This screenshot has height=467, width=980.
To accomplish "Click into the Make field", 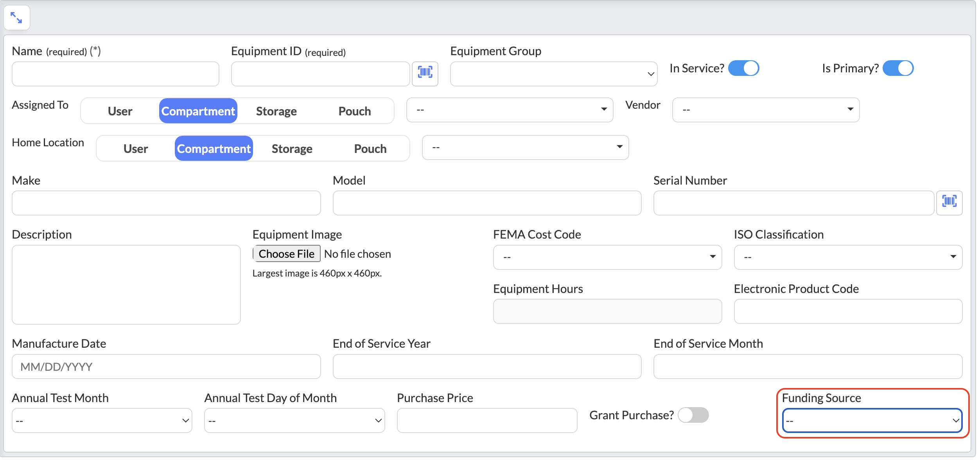I will tap(166, 203).
